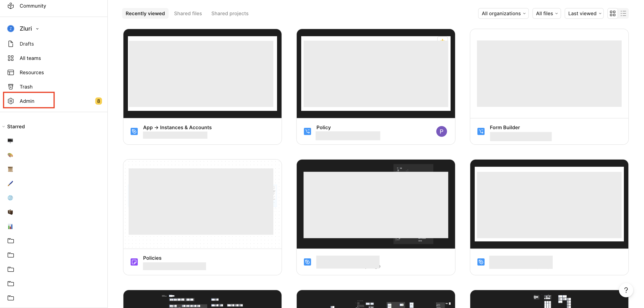Click the Community icon in the sidebar
644x308 pixels.
coord(11,6)
